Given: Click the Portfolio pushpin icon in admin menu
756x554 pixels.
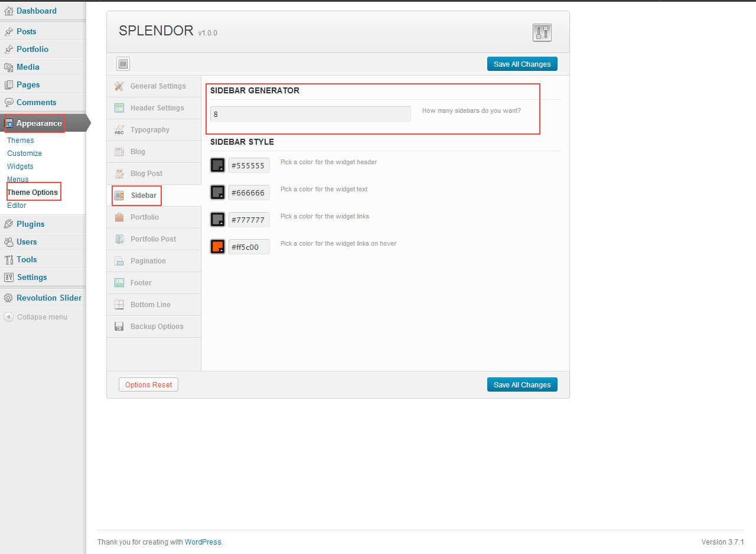Looking at the screenshot, I should pos(9,50).
